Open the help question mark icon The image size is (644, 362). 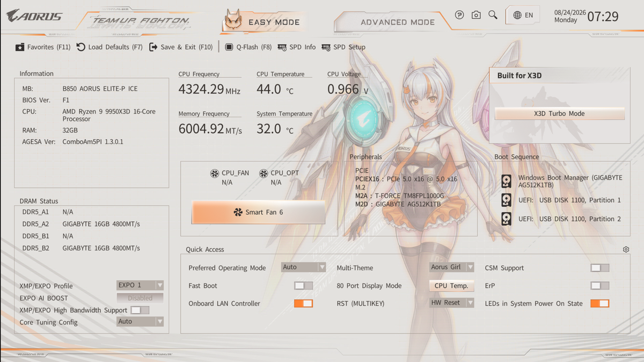[x=459, y=15]
